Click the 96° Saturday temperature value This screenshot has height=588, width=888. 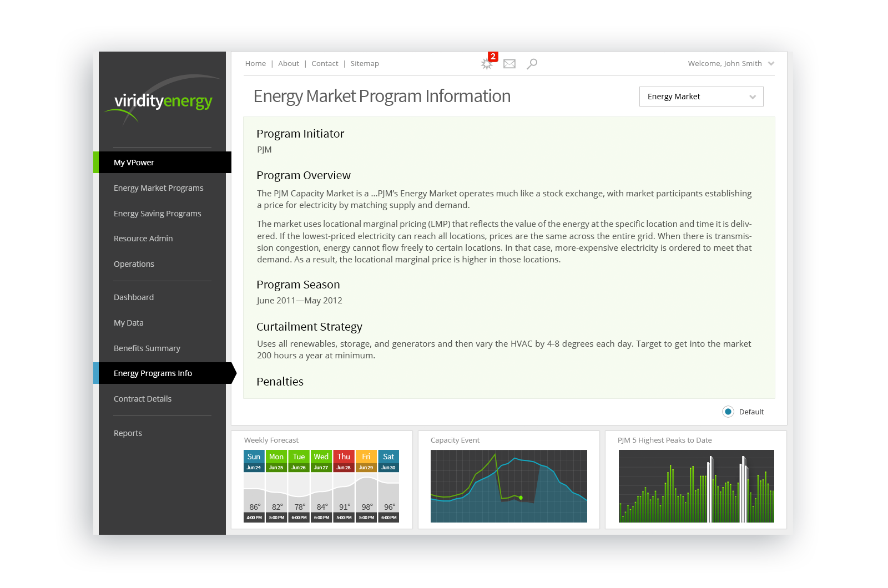pyautogui.click(x=390, y=507)
